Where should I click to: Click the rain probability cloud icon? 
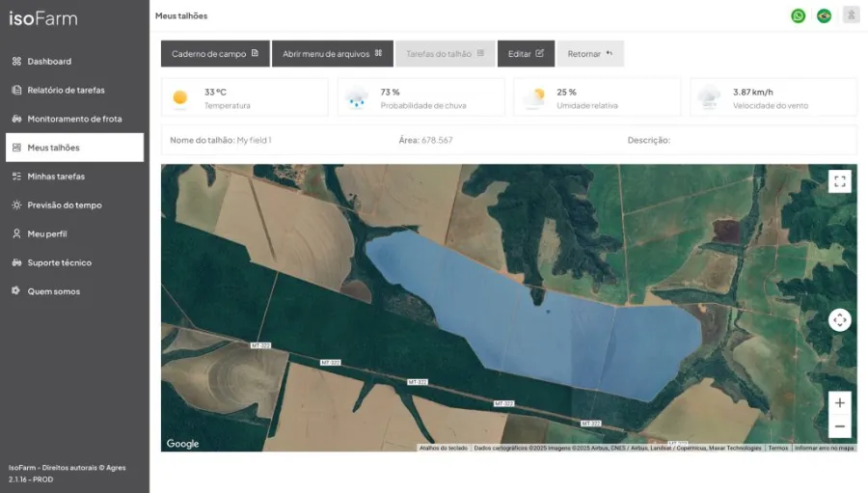(x=357, y=98)
